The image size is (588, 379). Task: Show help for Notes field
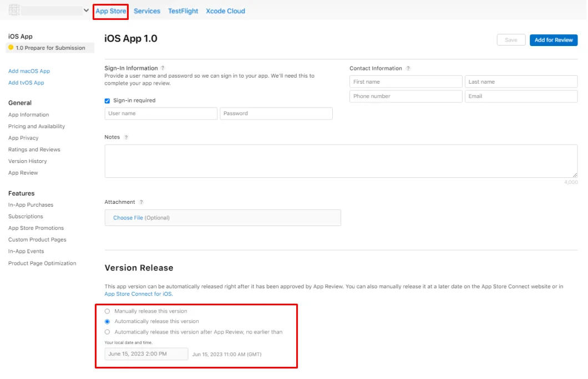(126, 137)
